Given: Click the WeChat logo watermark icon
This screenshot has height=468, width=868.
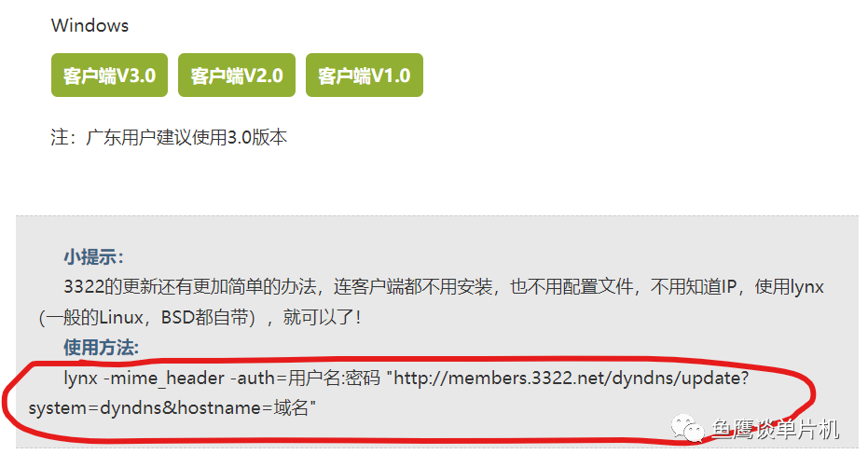Looking at the screenshot, I should 687,428.
